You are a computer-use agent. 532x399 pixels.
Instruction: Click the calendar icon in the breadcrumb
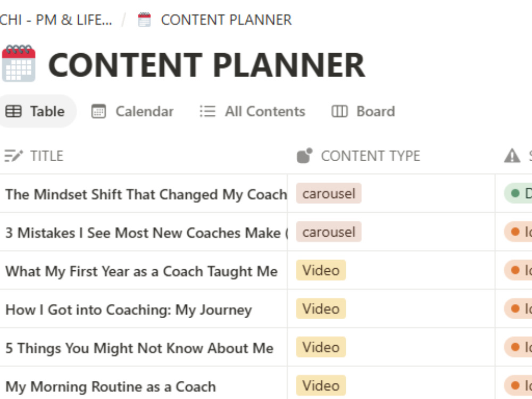click(x=144, y=20)
